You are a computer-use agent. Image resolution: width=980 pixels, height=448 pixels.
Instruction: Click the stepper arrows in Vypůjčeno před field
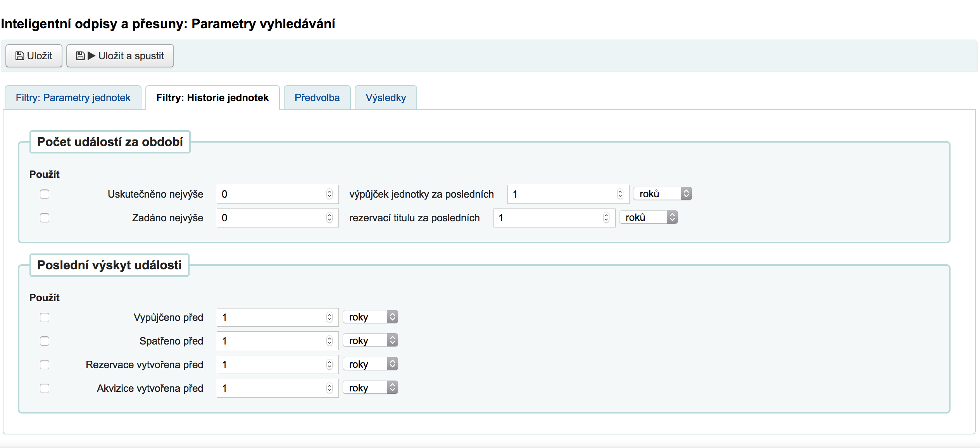330,317
